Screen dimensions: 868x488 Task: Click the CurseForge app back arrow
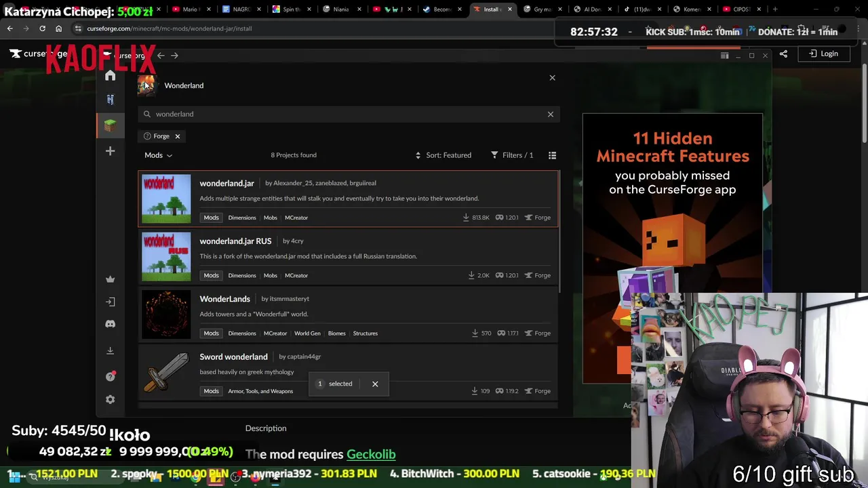(161, 56)
